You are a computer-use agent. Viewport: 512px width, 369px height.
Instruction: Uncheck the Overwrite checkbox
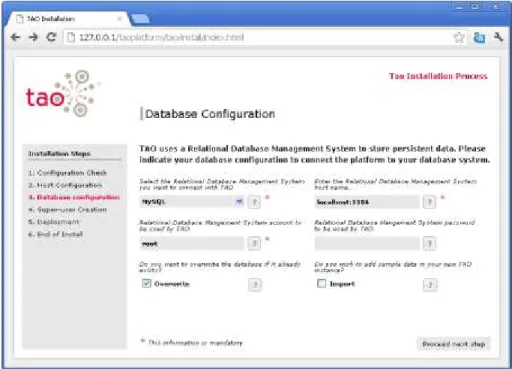coord(146,284)
